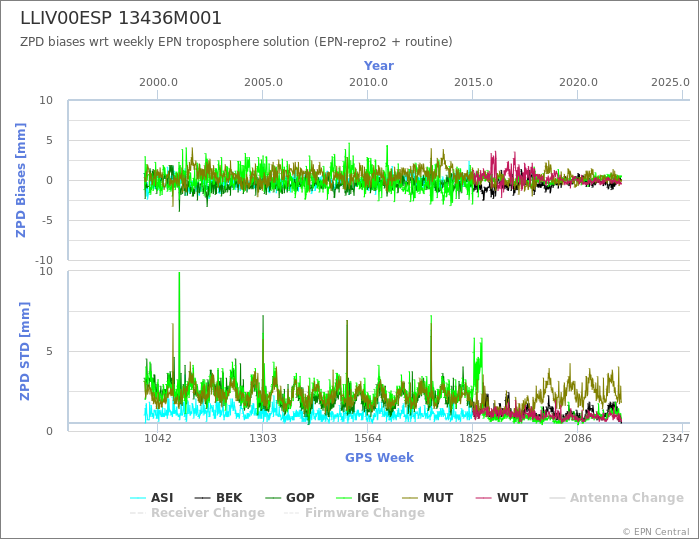Screen dimensions: 700x540
Task: Click the 2020.0 year tick label
Action: [x=578, y=83]
